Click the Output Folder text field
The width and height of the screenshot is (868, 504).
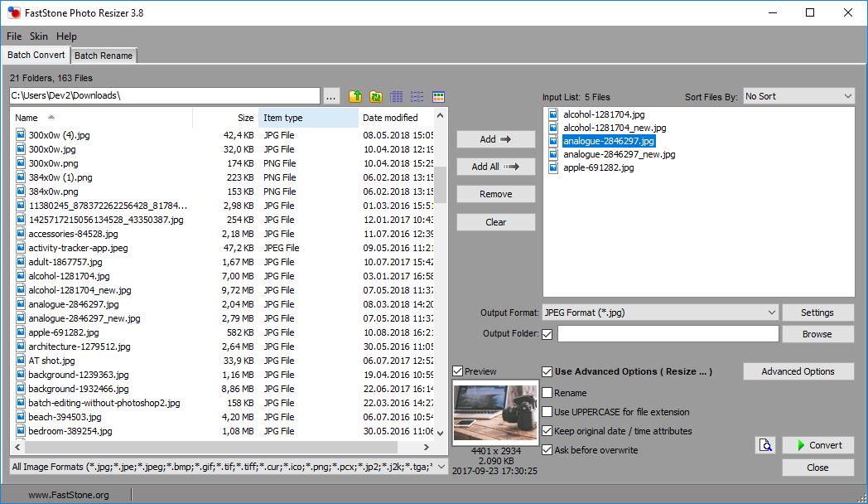pyautogui.click(x=668, y=334)
